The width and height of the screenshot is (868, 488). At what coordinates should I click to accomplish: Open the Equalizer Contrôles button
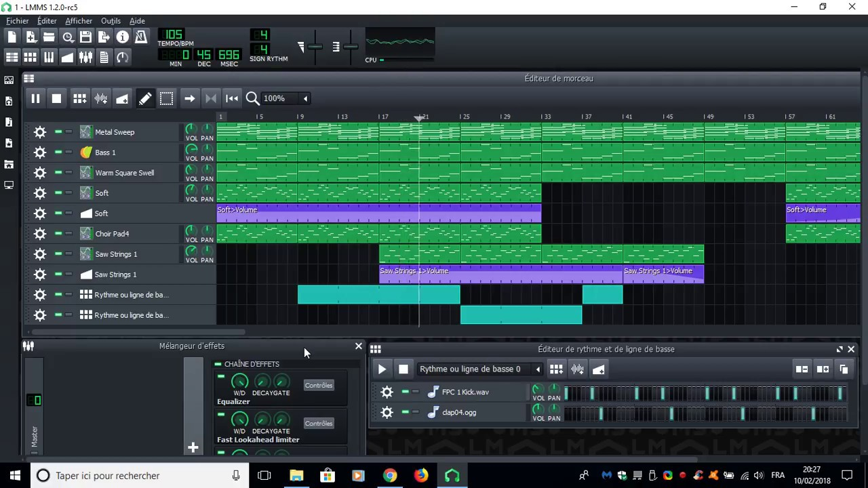click(x=319, y=386)
